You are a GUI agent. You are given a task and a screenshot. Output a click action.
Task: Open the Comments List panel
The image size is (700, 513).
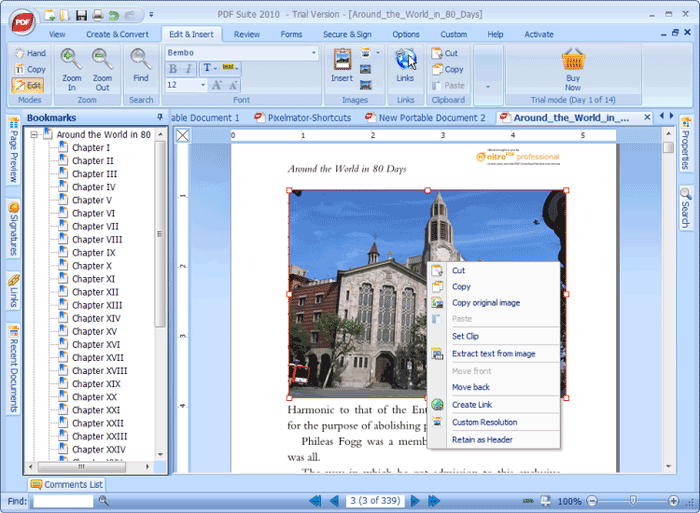[x=66, y=484]
